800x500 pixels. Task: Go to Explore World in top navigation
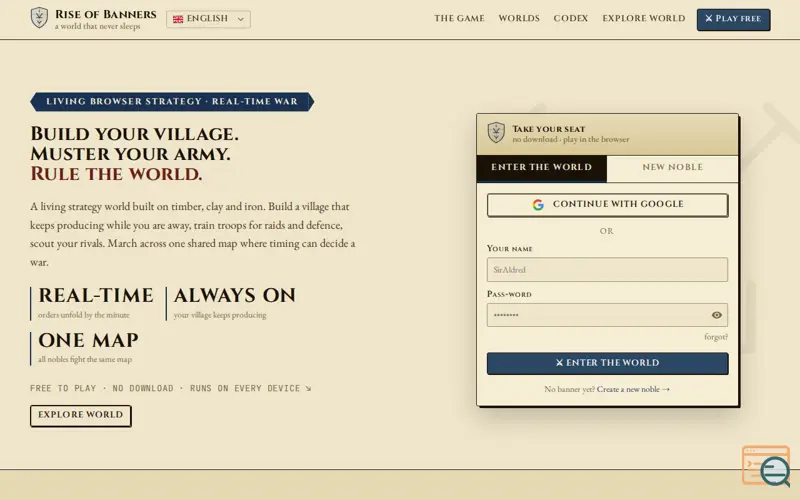643,18
